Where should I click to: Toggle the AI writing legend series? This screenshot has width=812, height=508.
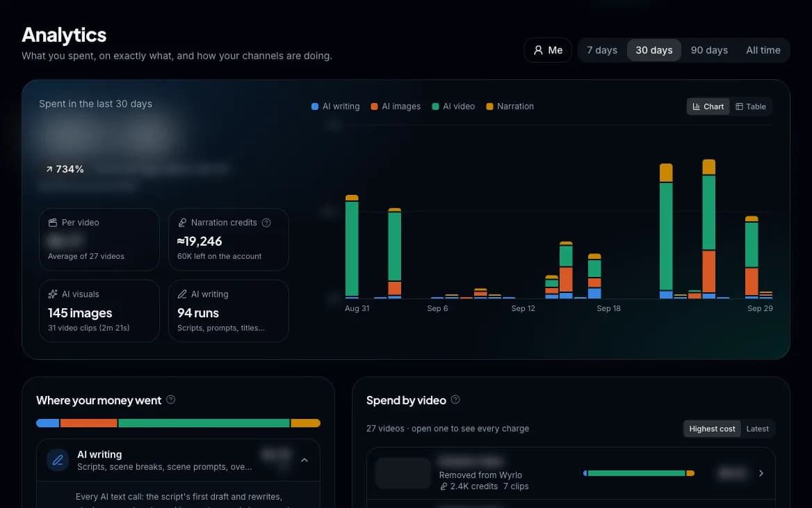click(x=336, y=106)
